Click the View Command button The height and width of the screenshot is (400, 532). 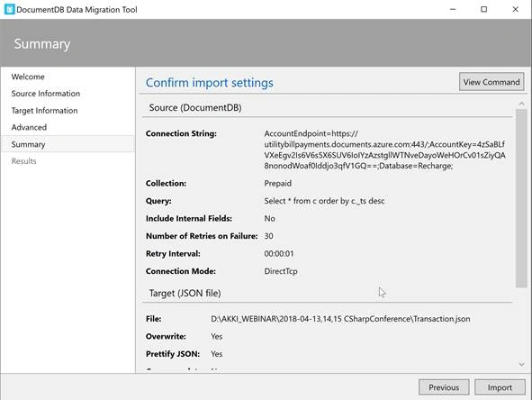coord(491,82)
